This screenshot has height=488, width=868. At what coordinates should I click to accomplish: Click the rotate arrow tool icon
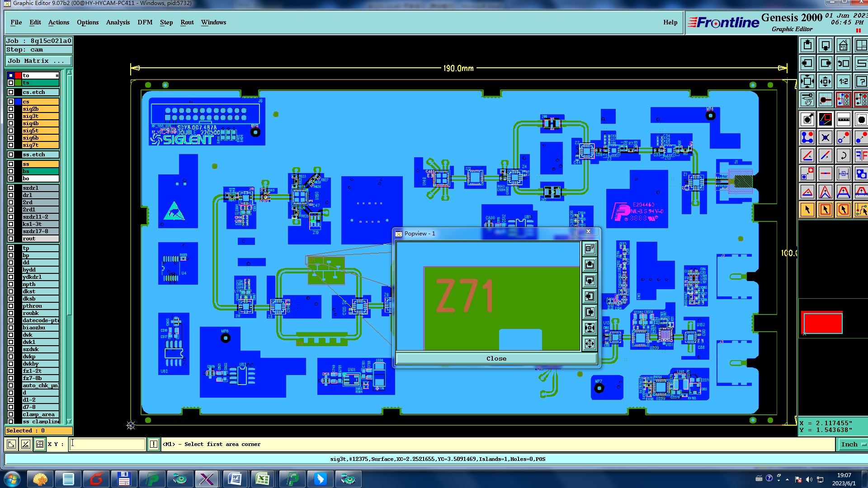click(843, 156)
